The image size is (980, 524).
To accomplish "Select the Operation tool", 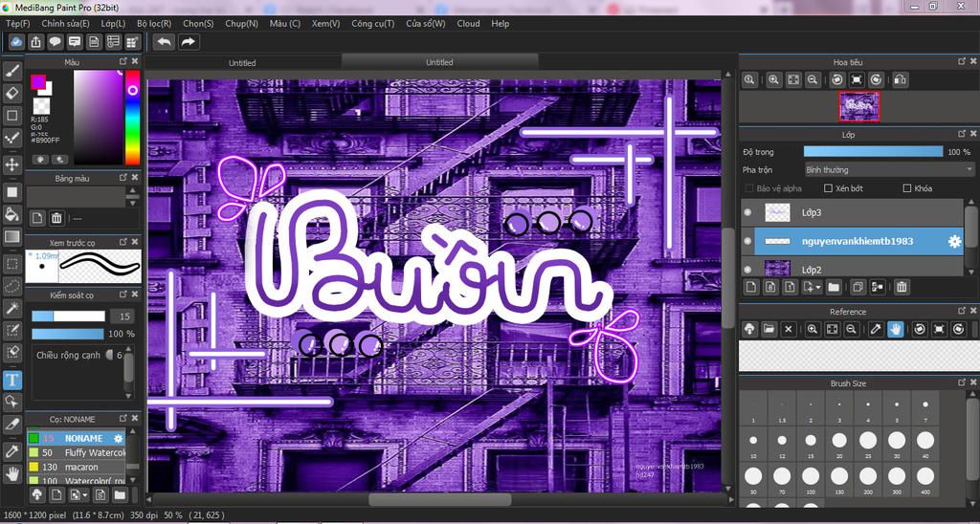I will (11, 401).
